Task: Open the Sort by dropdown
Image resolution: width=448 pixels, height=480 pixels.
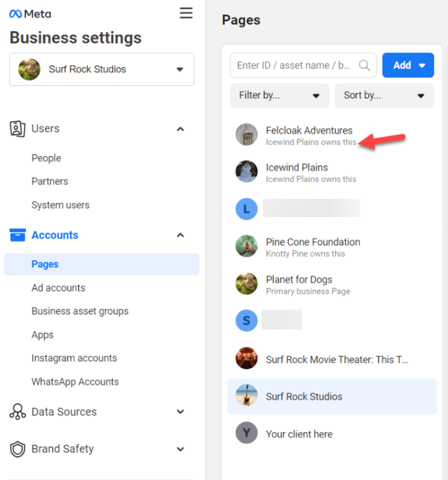Action: click(385, 96)
